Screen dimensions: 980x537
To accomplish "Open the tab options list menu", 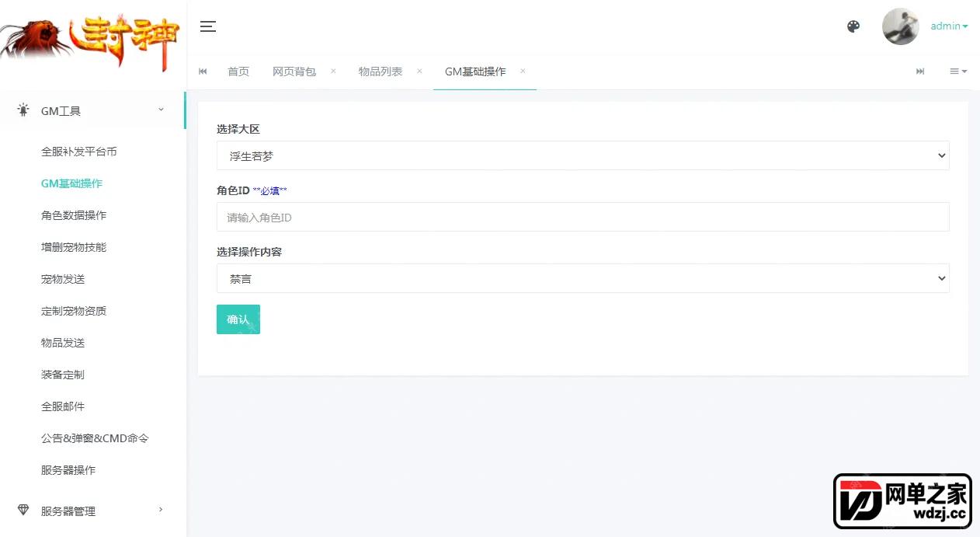I will (958, 71).
